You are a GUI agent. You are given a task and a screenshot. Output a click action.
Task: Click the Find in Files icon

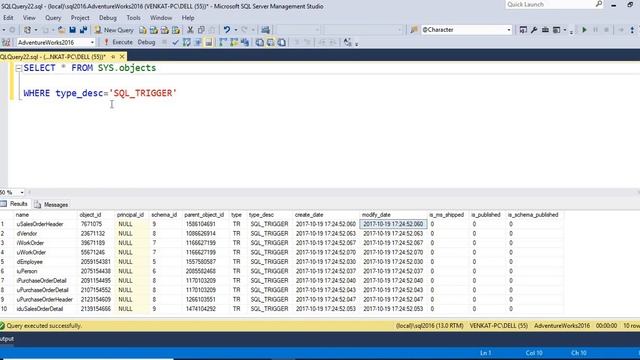(x=414, y=30)
